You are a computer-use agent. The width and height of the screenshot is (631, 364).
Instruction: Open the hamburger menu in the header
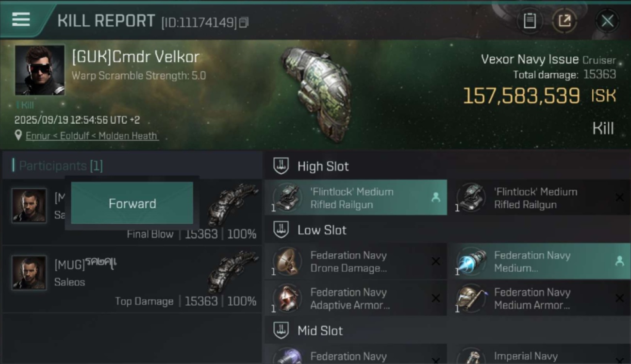point(21,19)
